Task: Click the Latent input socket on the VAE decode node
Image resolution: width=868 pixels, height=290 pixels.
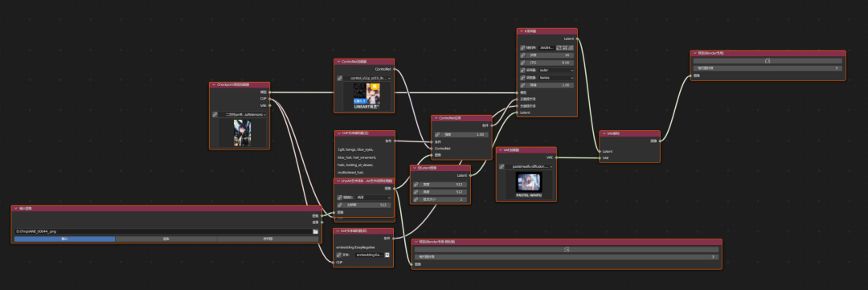Action: tap(600, 151)
